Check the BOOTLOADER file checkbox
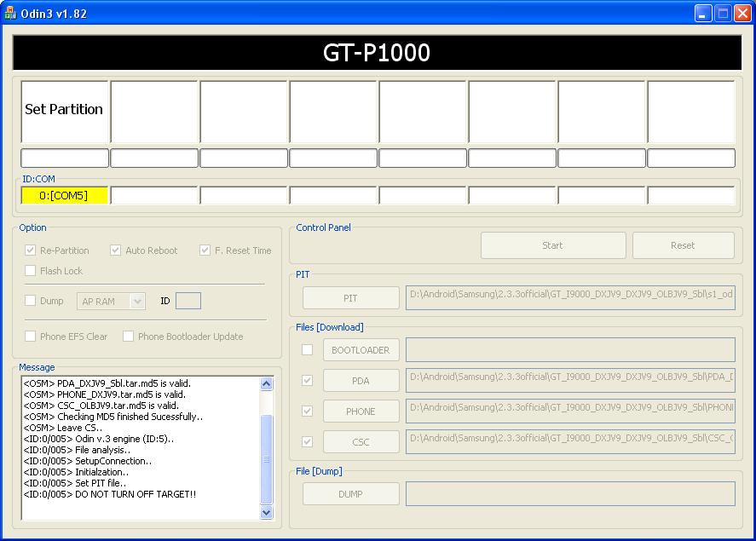Screen dimensions: 756x541 point(307,350)
